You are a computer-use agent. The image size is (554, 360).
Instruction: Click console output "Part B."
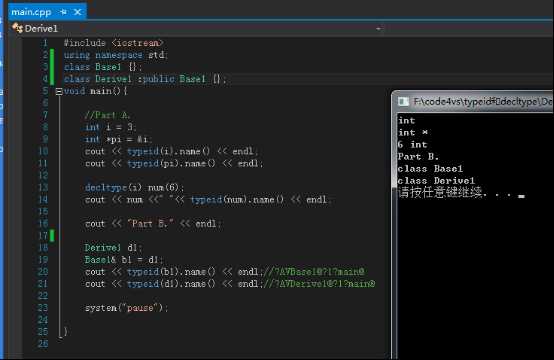click(418, 157)
